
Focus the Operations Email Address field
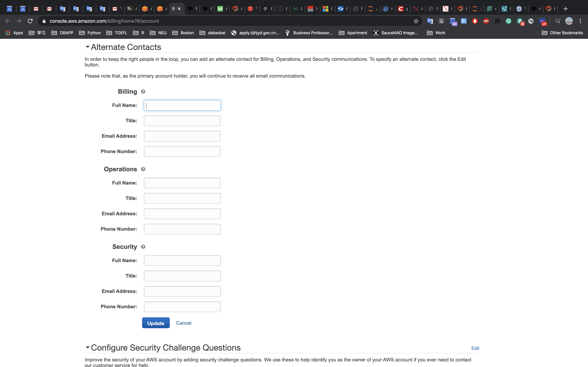(x=182, y=214)
